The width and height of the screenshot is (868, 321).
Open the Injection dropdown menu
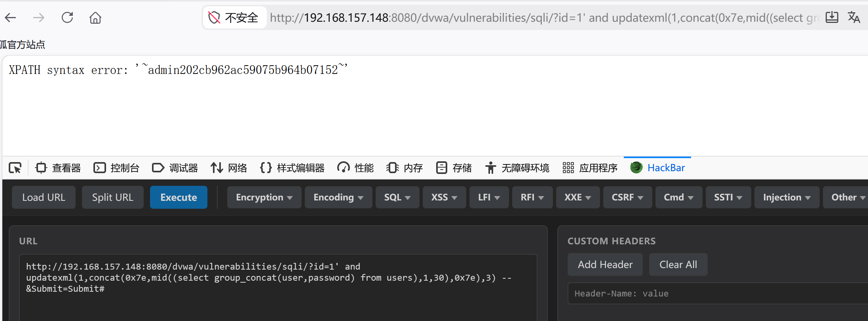coord(787,197)
